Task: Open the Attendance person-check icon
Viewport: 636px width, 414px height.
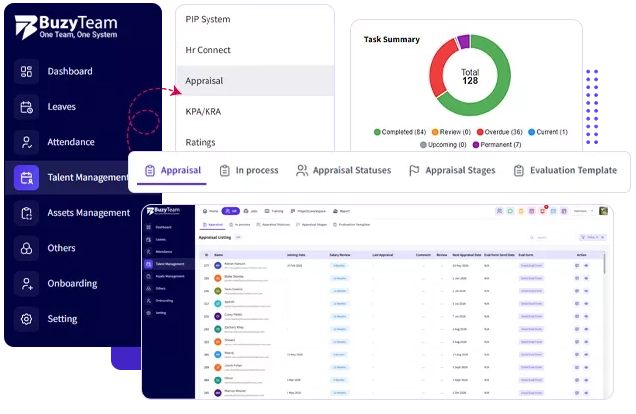Action: 26,142
